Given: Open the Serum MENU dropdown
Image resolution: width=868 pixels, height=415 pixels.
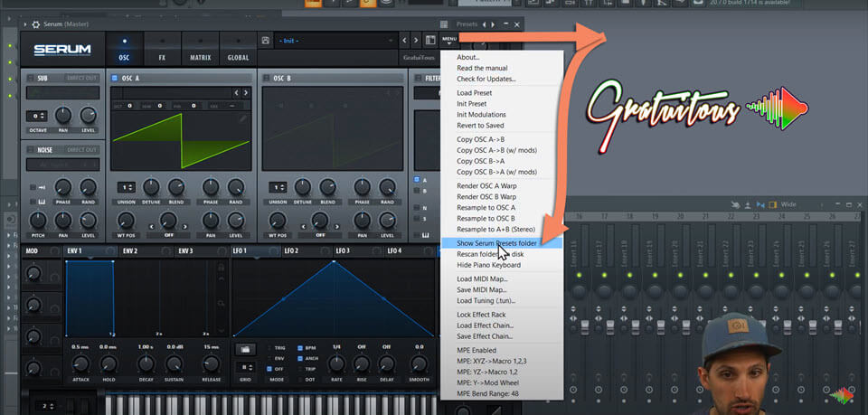Looking at the screenshot, I should click(x=448, y=40).
